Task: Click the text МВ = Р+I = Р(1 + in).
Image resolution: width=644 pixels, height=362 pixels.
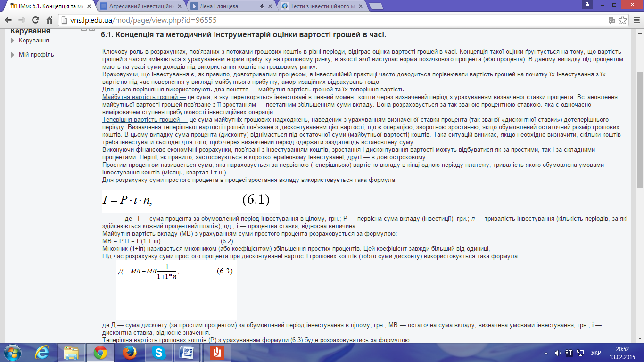Action: click(132, 241)
